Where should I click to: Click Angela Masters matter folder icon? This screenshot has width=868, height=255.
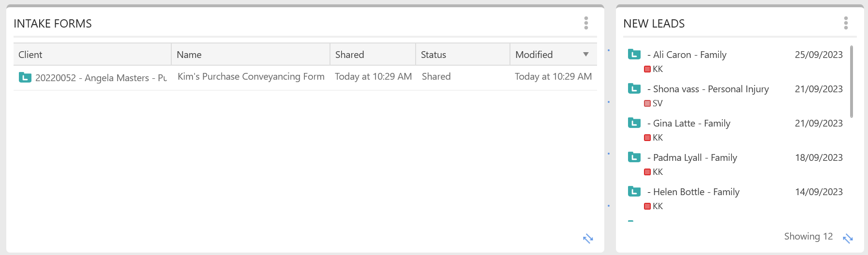coord(25,77)
